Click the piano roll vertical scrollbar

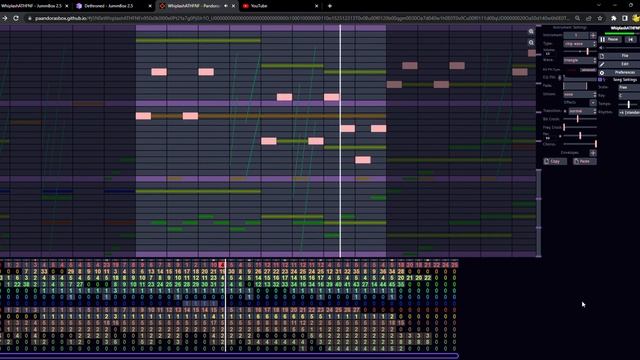(539, 212)
